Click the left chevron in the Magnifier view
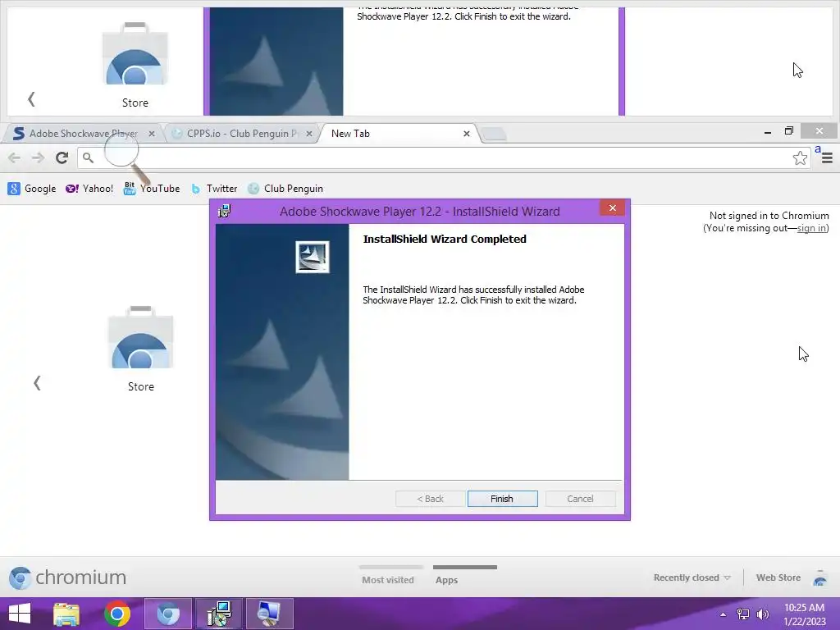 pyautogui.click(x=31, y=99)
